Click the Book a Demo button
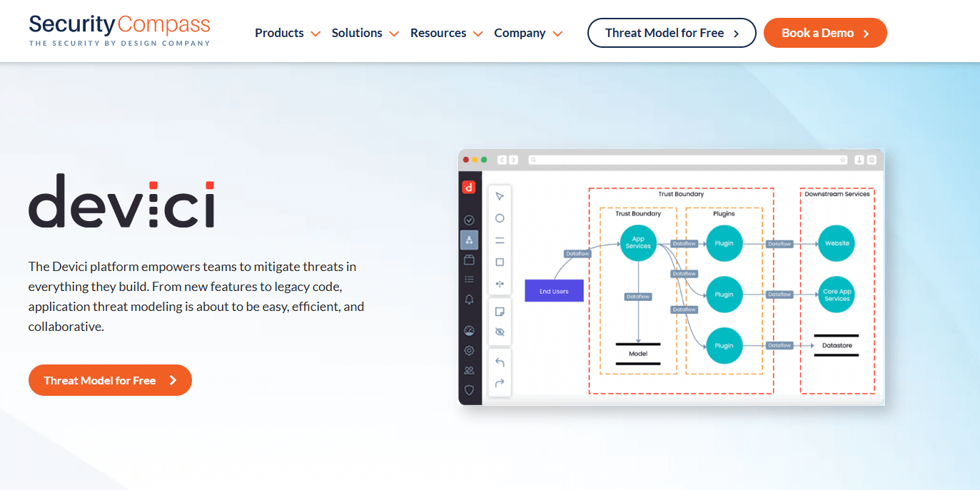 point(825,33)
